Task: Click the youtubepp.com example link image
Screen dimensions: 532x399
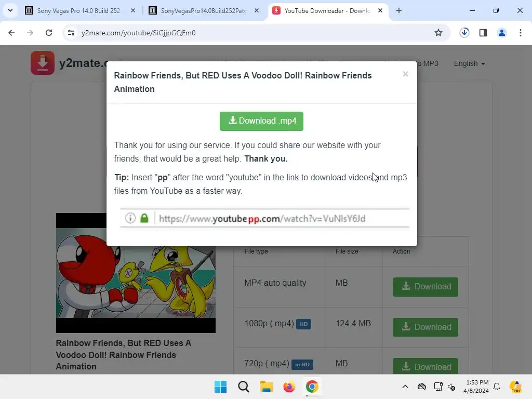Action: pyautogui.click(x=264, y=218)
